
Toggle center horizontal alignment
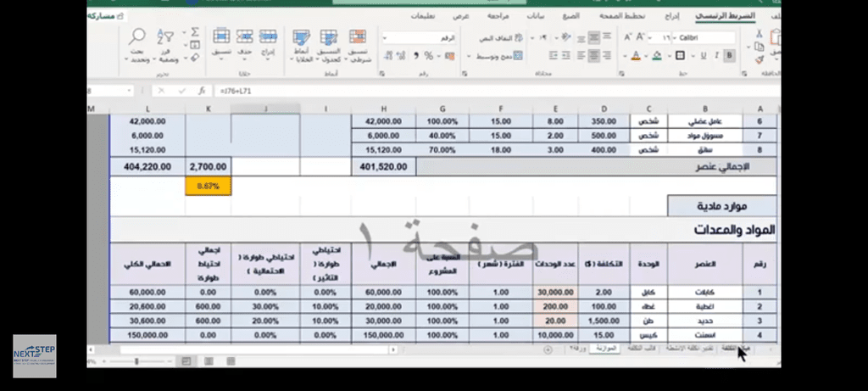pos(593,56)
